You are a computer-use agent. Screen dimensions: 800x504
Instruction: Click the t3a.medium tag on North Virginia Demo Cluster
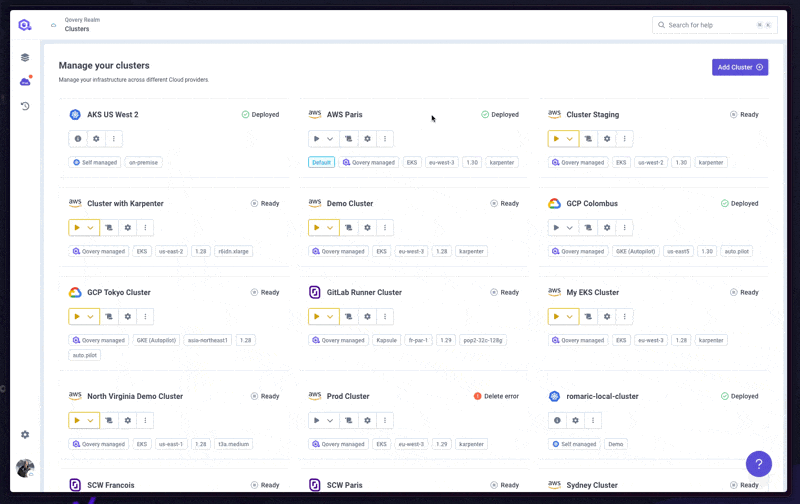click(234, 444)
